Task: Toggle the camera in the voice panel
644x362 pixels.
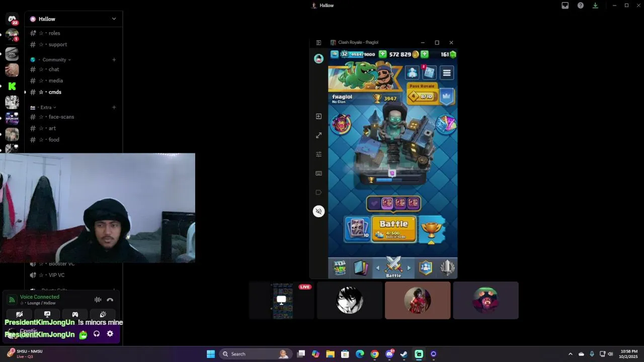Action: (19, 315)
